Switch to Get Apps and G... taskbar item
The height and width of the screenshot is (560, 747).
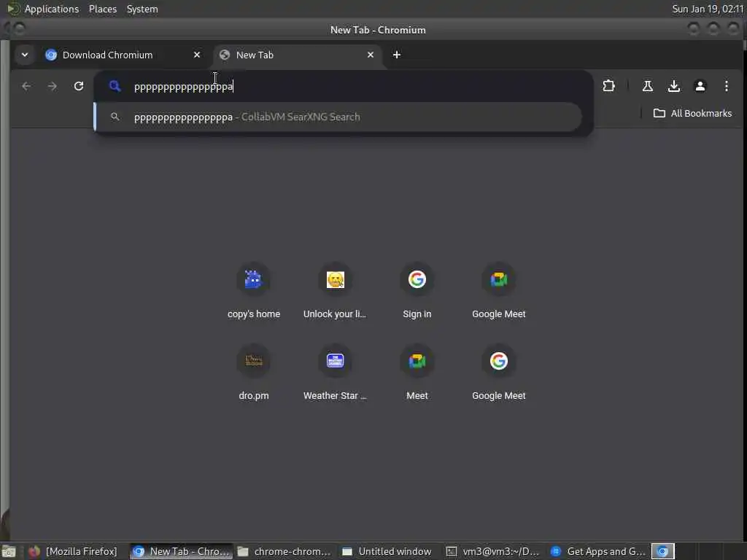(x=598, y=551)
